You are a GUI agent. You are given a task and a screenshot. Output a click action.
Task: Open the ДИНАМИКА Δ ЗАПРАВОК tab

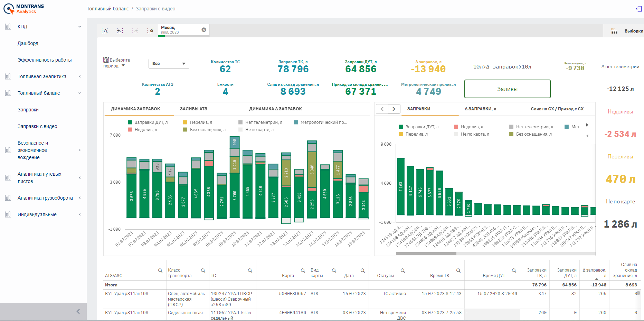click(275, 109)
